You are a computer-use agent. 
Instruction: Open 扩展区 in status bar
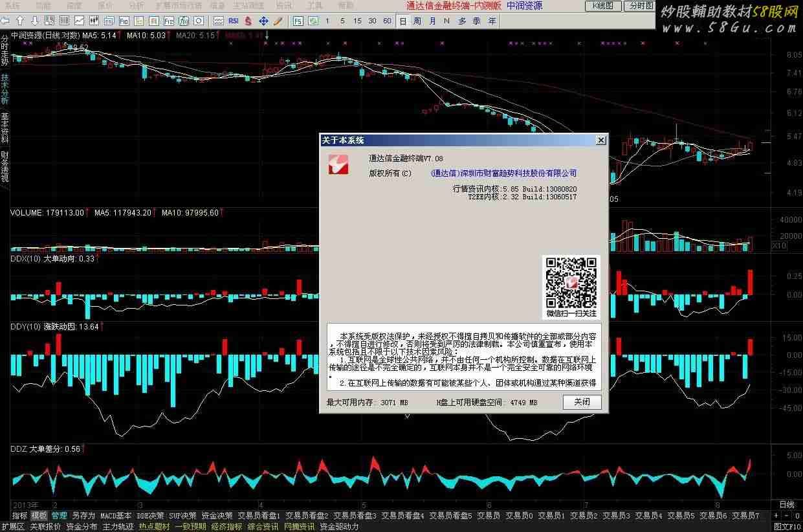pos(12,527)
